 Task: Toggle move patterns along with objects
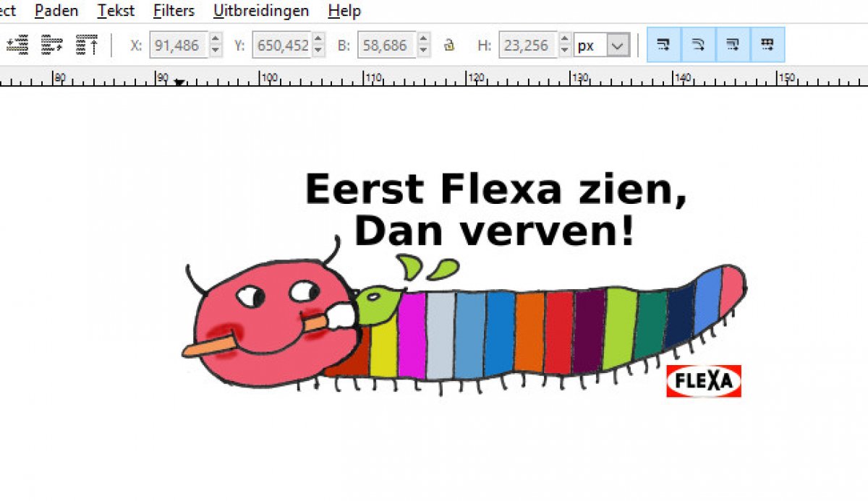coord(767,45)
